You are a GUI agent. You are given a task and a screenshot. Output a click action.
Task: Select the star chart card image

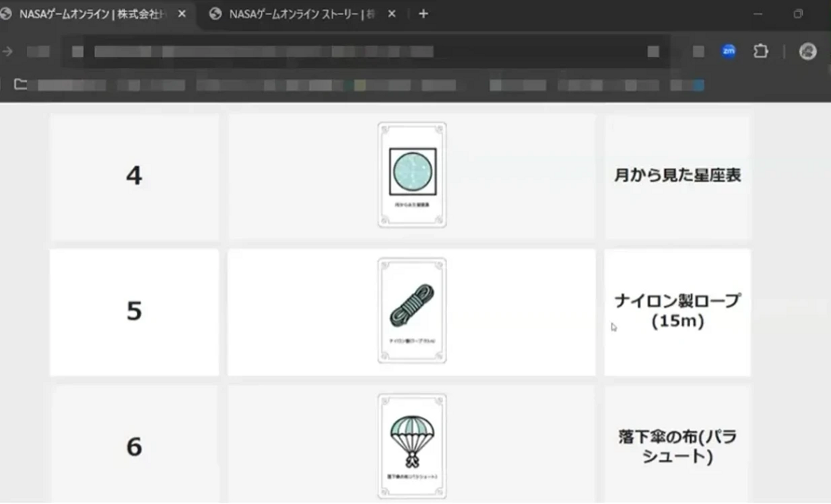[412, 175]
